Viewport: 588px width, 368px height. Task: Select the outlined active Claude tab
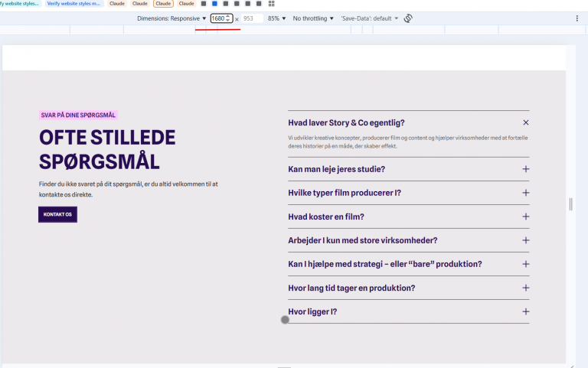pyautogui.click(x=163, y=3)
